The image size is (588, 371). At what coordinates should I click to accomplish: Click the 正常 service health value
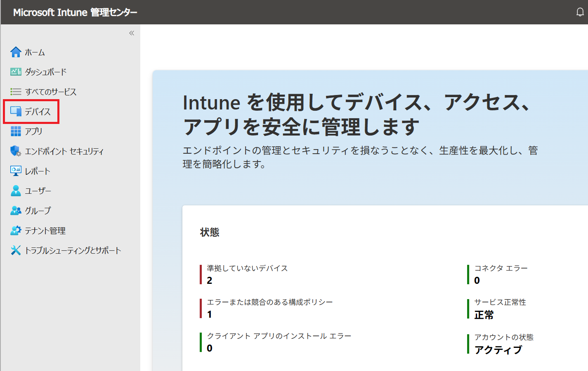point(484,315)
